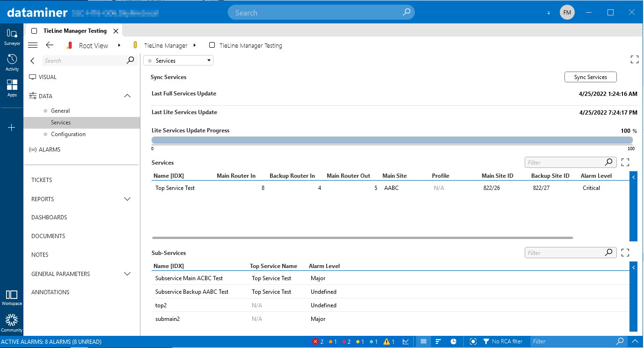Expand Services table side panel arrow
Screen dimensions: 644x348
[633, 178]
